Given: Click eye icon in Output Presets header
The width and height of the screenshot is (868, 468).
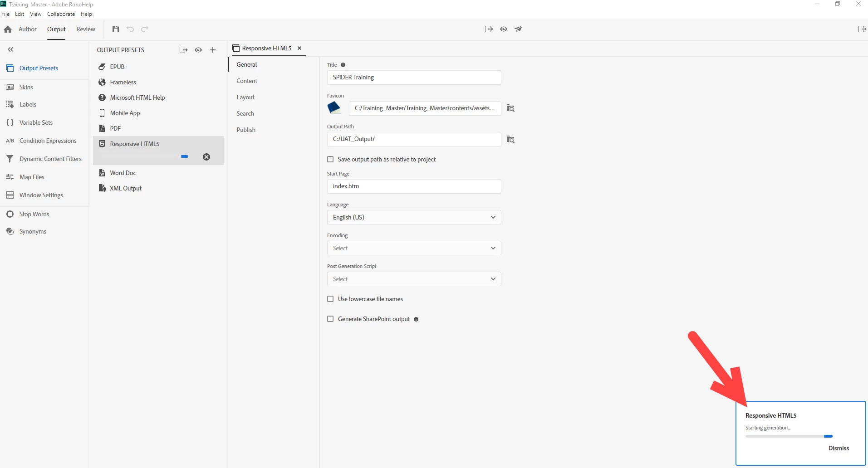Looking at the screenshot, I should [x=198, y=50].
